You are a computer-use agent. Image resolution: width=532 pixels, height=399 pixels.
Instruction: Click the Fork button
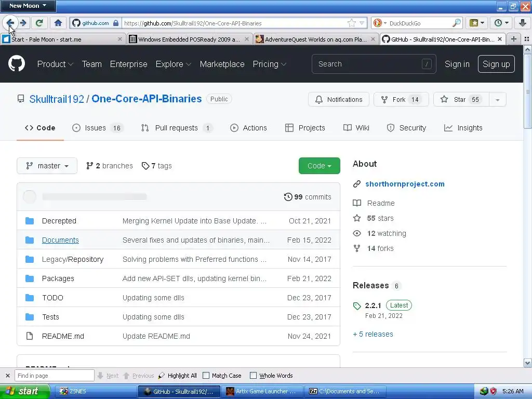click(x=401, y=99)
